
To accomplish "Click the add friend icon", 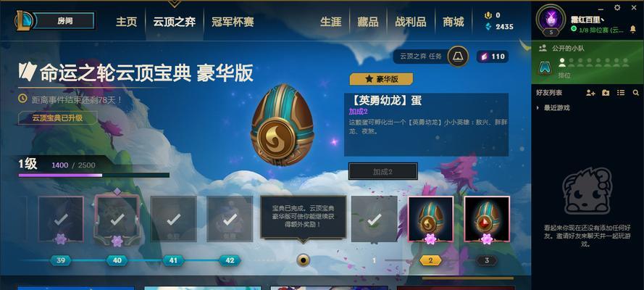I will pos(590,93).
